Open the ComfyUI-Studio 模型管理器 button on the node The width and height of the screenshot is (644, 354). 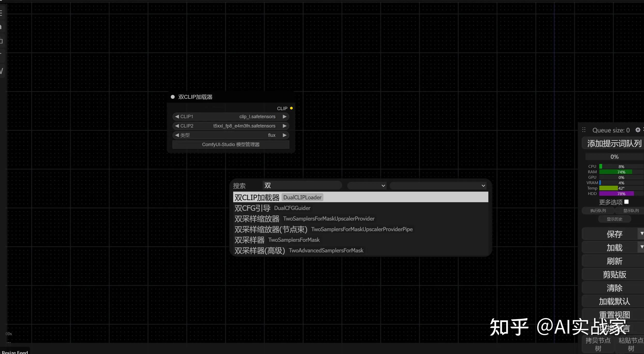231,145
